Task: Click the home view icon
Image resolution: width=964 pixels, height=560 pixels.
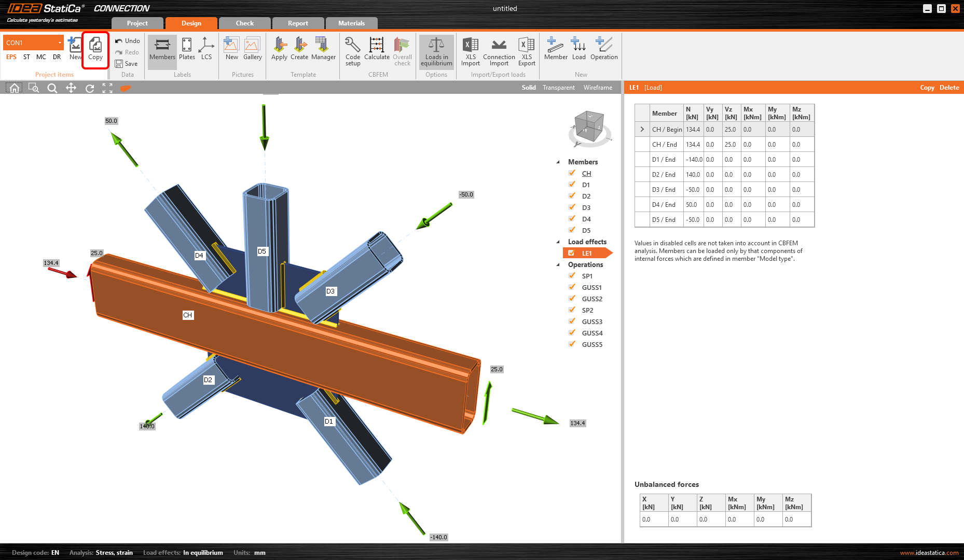Action: pos(15,88)
